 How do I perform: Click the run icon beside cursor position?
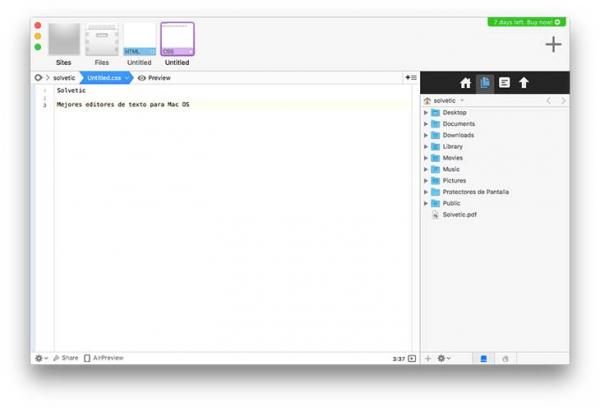click(x=412, y=359)
